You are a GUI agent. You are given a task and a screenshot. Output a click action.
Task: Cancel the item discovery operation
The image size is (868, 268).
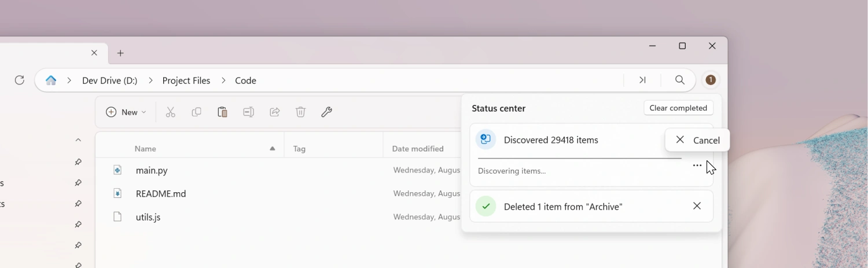pos(697,140)
